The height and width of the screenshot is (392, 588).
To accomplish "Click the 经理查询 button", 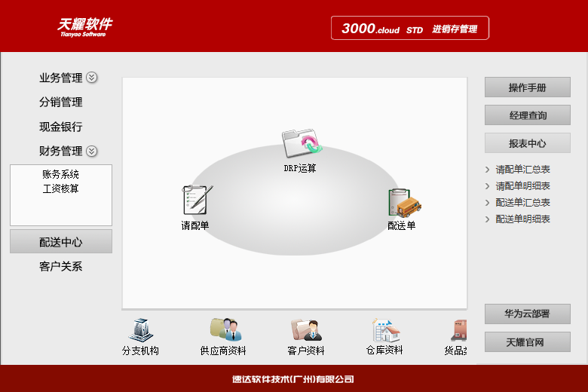I will pos(527,115).
